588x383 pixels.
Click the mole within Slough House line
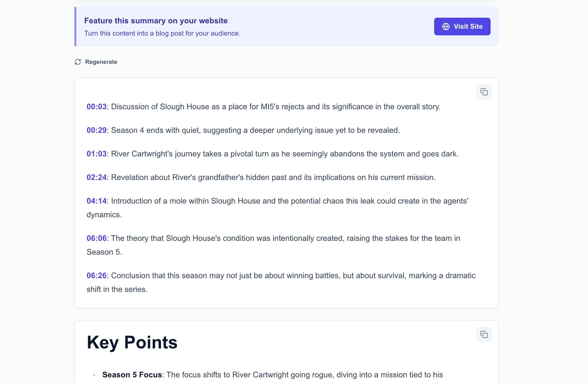click(289, 201)
